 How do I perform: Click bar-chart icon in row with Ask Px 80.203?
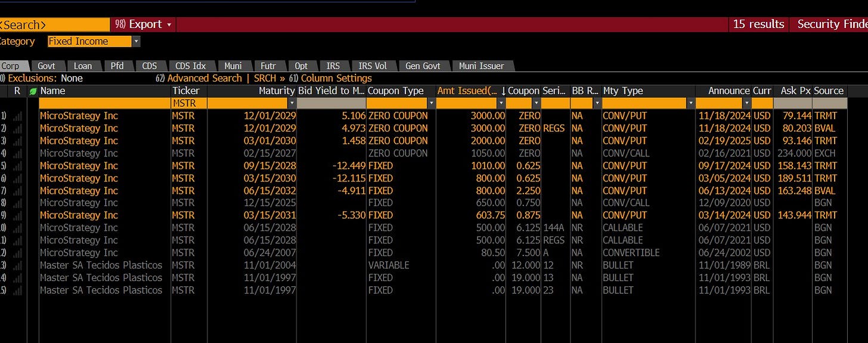click(18, 128)
